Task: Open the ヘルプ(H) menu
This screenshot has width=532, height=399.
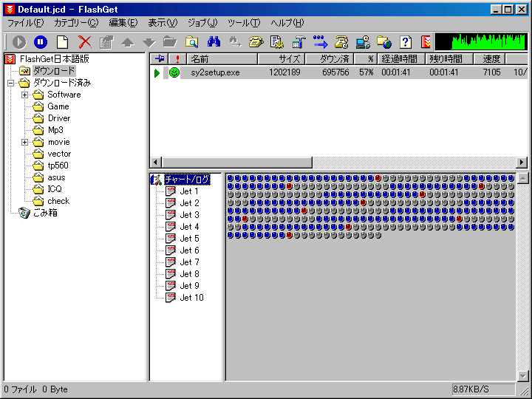Action: [x=287, y=23]
